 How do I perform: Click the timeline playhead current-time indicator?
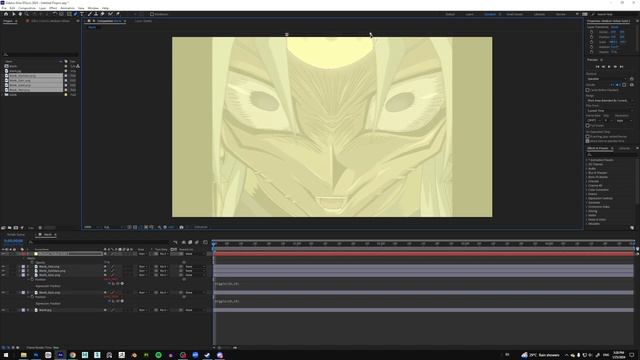click(214, 244)
